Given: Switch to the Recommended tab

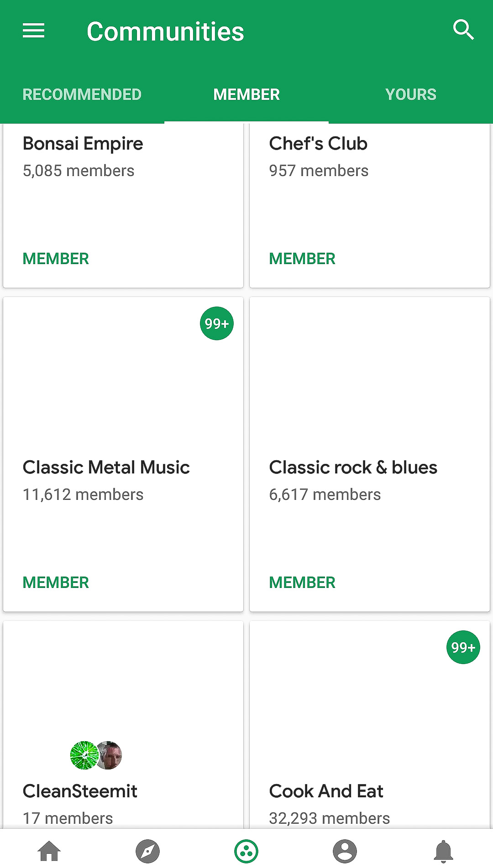Looking at the screenshot, I should tap(82, 94).
